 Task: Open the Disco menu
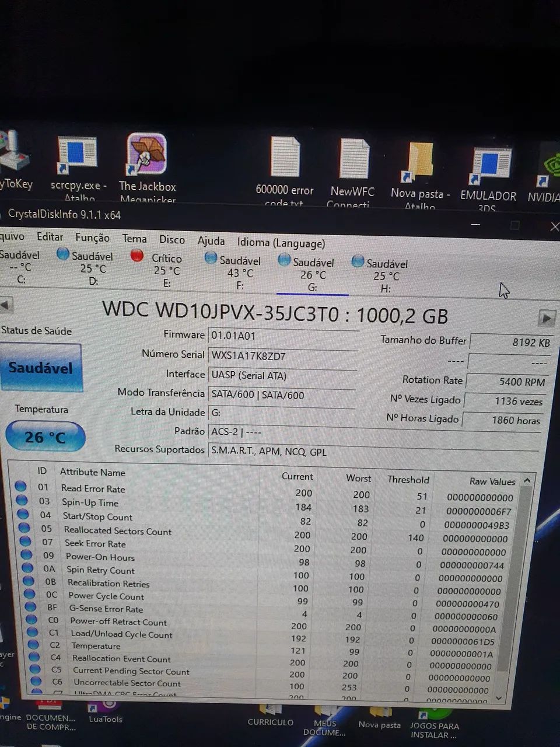coord(172,239)
